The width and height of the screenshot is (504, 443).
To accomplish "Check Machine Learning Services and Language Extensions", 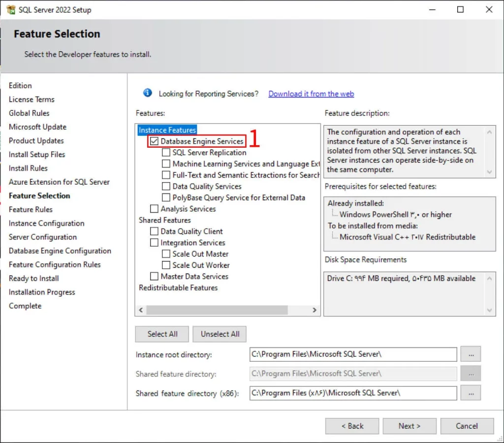I will click(166, 164).
